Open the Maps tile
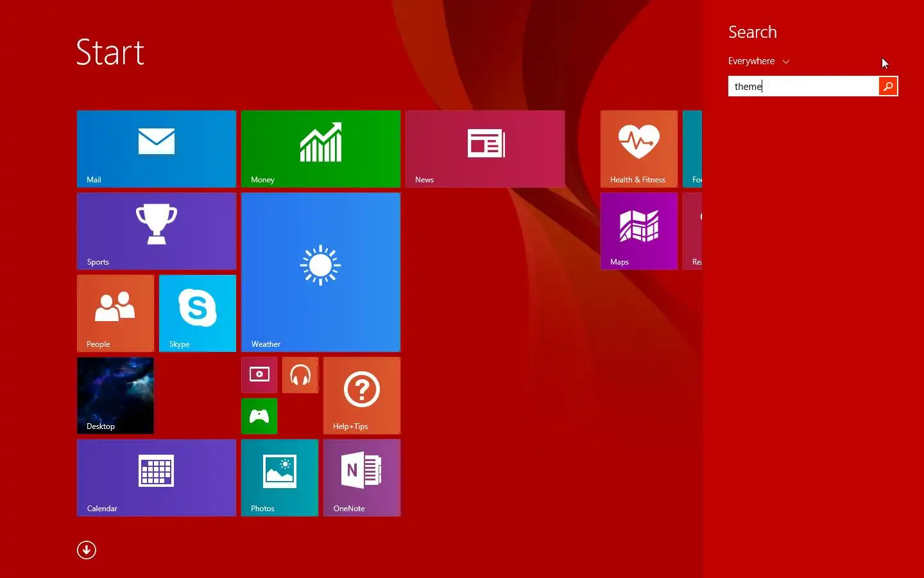Viewport: 924px width, 578px height. [639, 231]
